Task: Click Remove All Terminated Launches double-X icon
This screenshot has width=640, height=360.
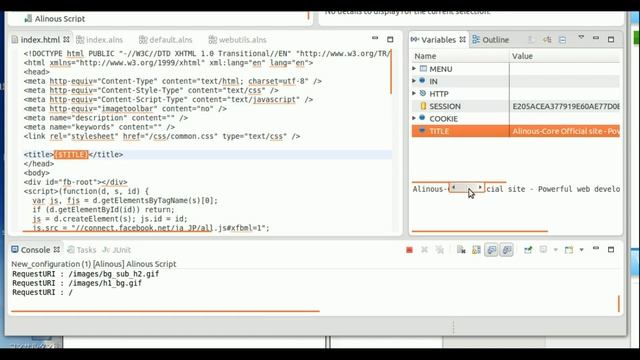Action: pyautogui.click(x=440, y=250)
